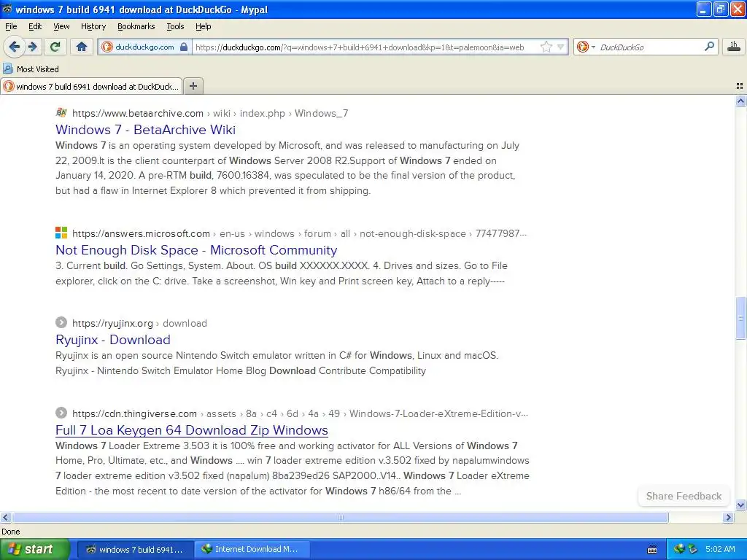747x560 pixels.
Task: Click the cdn.thingiverse.com result URL
Action: (300, 414)
